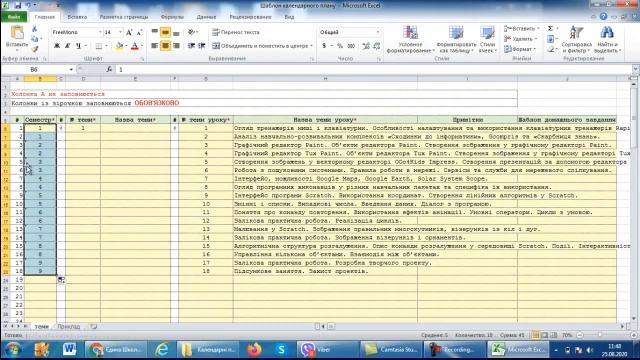Screen dimensions: 640x360
Task: Click the formula bar input
Action: 373,69
